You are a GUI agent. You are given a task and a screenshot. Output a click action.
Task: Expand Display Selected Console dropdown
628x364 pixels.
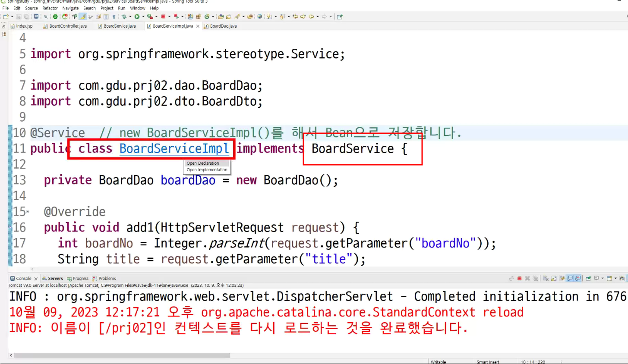(x=603, y=279)
